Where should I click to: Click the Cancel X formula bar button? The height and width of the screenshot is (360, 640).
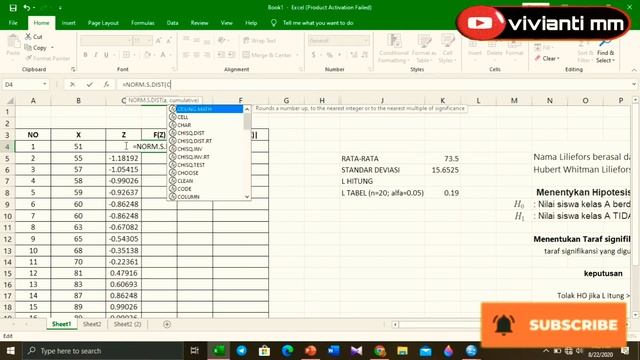point(72,84)
